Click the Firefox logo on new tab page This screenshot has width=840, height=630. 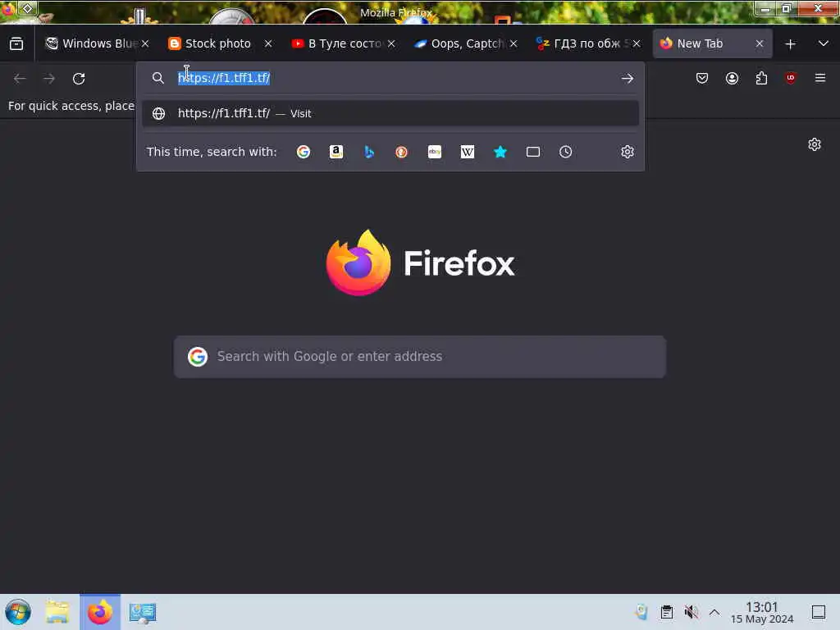(x=420, y=262)
